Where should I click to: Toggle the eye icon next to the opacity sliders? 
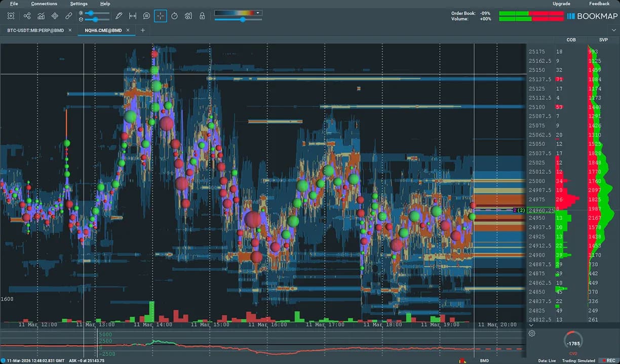81,12
